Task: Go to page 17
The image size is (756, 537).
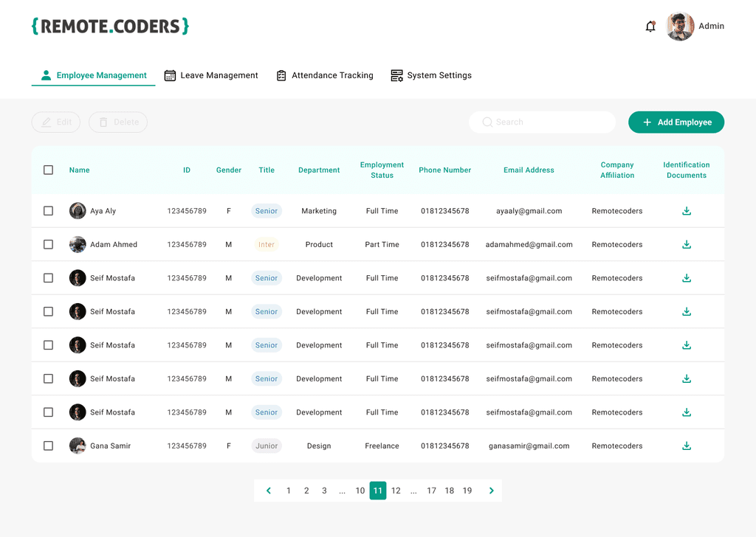Action: tap(431, 491)
